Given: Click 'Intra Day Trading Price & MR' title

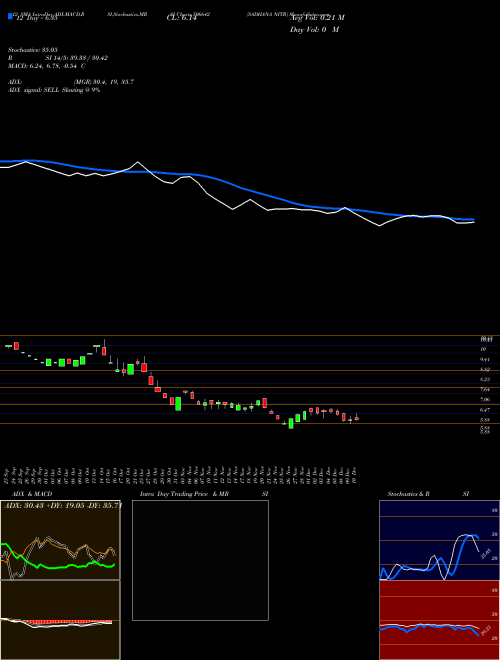Looking at the screenshot, I should click(x=184, y=494).
